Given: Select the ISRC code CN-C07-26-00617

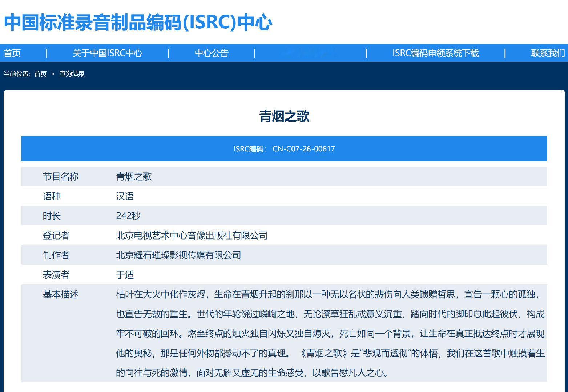Looking at the screenshot, I should [304, 149].
